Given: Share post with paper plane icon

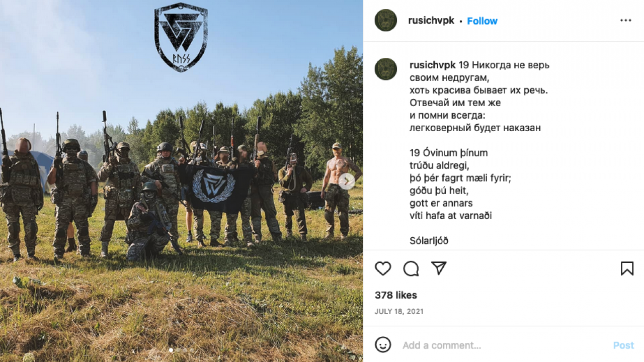Looking at the screenshot, I should [439, 268].
